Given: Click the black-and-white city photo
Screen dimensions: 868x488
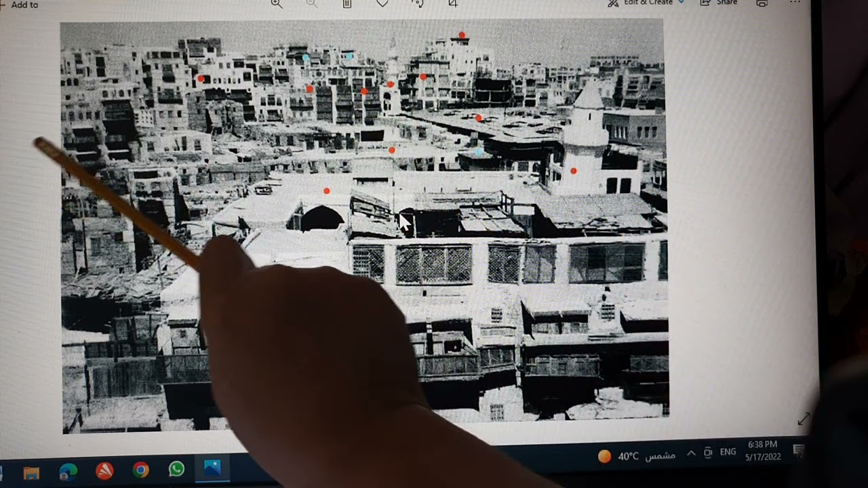Looking at the screenshot, I should 365,226.
